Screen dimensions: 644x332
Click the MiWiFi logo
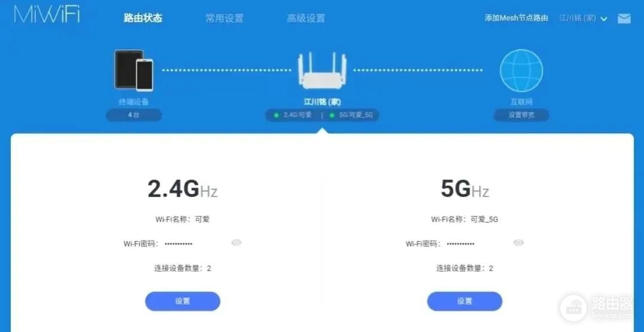47,14
